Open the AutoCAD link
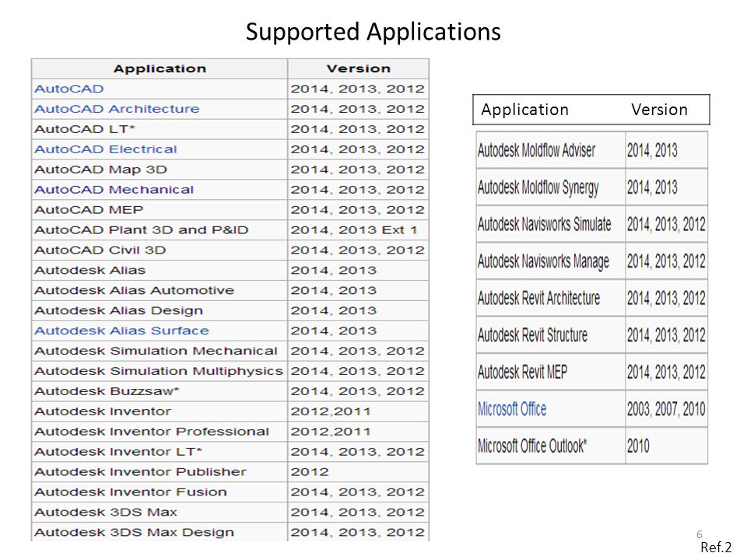 [x=68, y=89]
